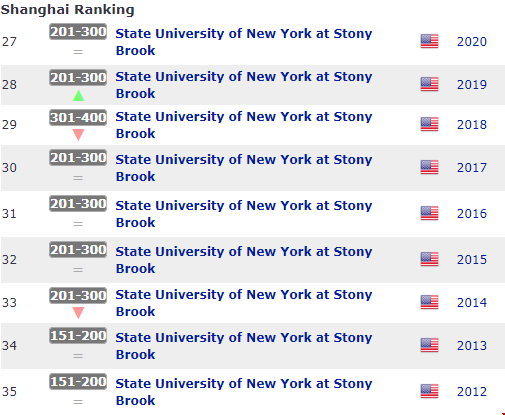Viewport: 505px width, 415px height.
Task: Click the US flag icon in the 2012 row
Action: click(x=429, y=391)
